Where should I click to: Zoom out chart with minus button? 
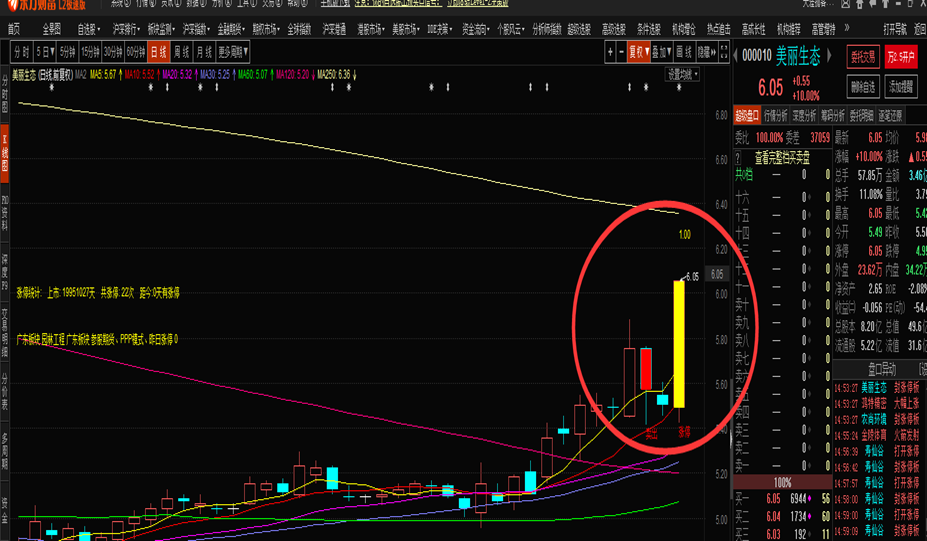[x=621, y=53]
